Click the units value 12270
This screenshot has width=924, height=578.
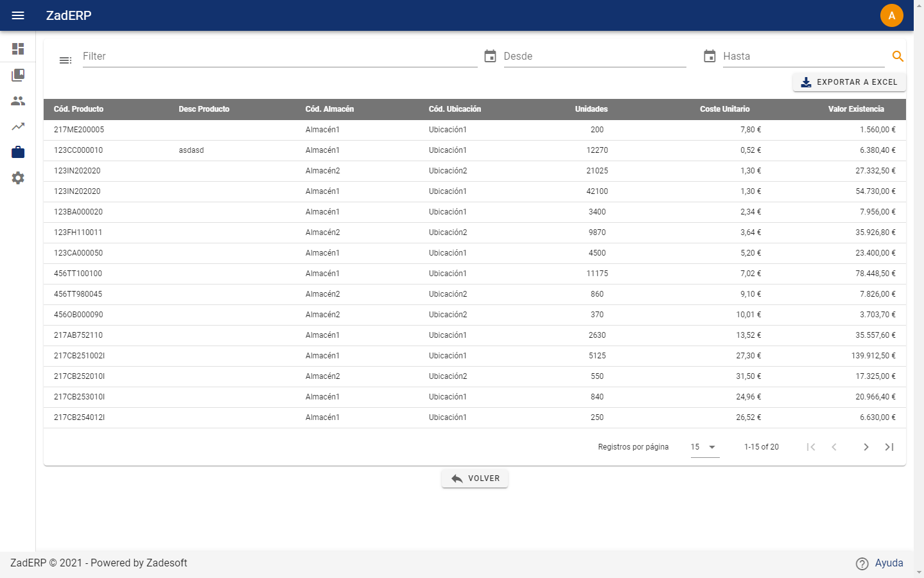tap(597, 150)
